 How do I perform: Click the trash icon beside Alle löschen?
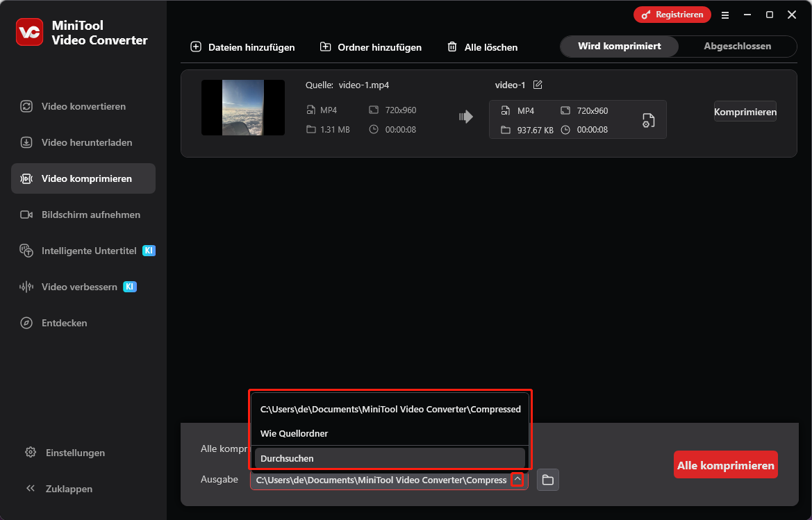452,47
